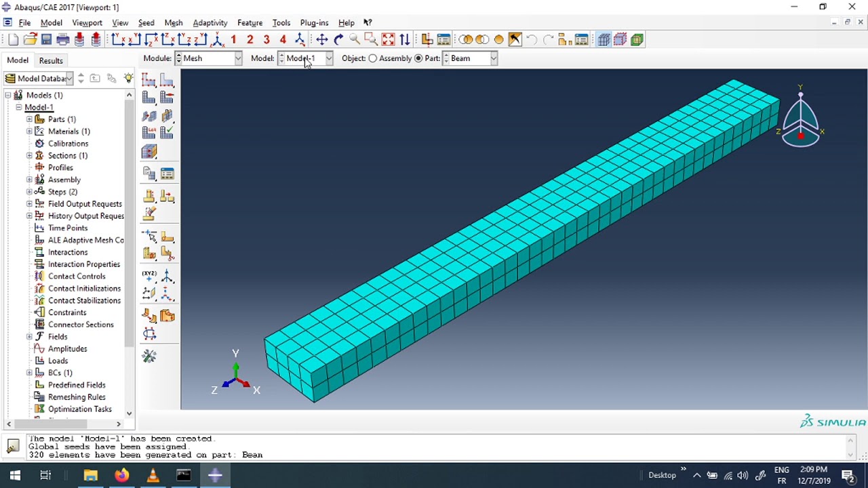Select the Pan view tool

point(322,40)
